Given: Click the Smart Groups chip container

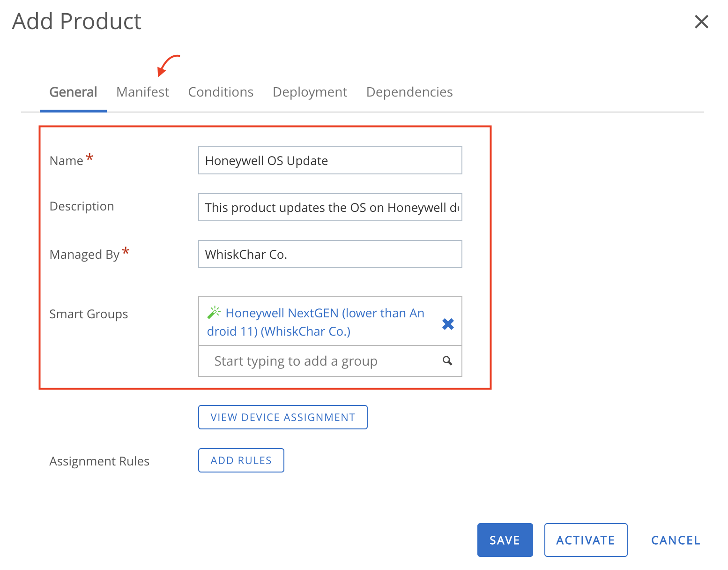Looking at the screenshot, I should (x=330, y=321).
